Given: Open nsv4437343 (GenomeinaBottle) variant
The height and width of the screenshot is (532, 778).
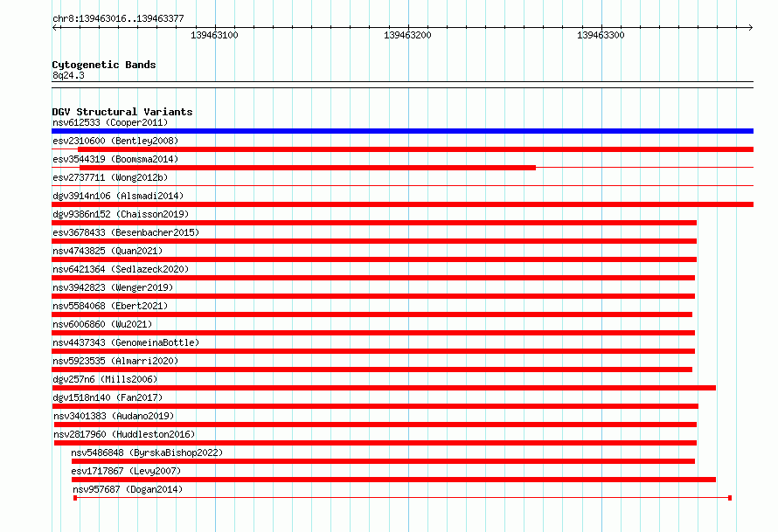Looking at the screenshot, I should 126,342.
